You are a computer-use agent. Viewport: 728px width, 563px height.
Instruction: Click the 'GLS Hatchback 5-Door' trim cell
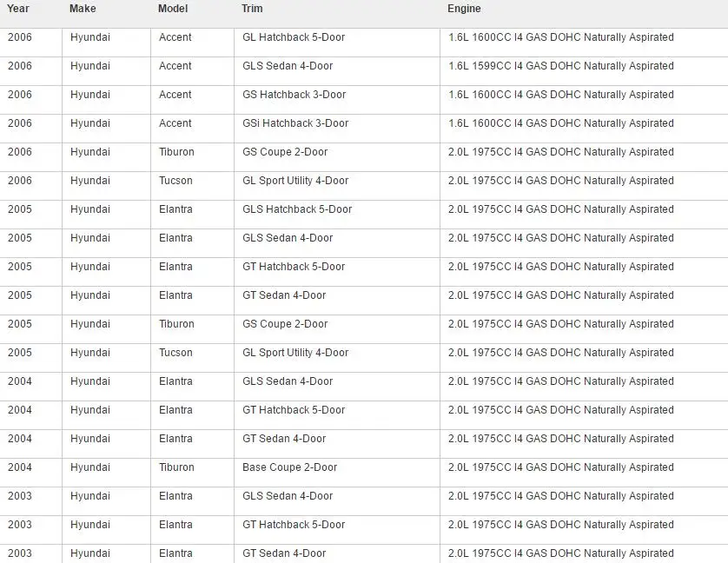[297, 209]
